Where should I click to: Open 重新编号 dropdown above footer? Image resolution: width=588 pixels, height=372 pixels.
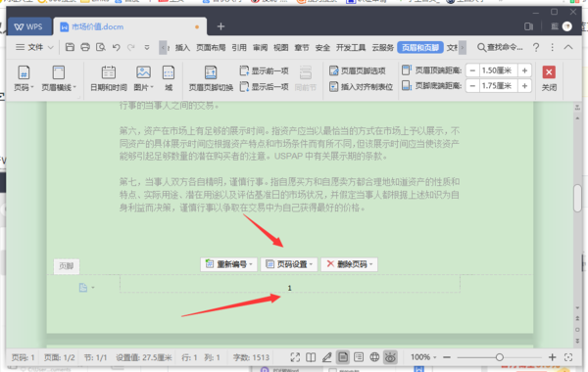[228, 264]
